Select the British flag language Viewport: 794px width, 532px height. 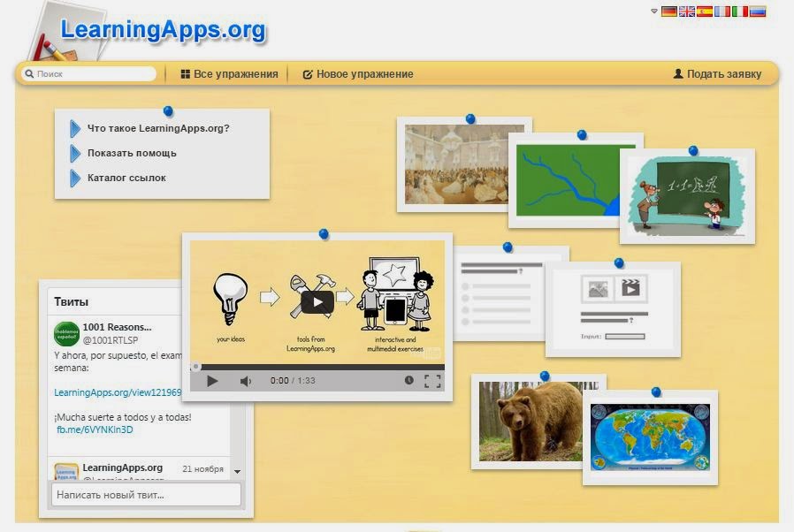[687, 11]
